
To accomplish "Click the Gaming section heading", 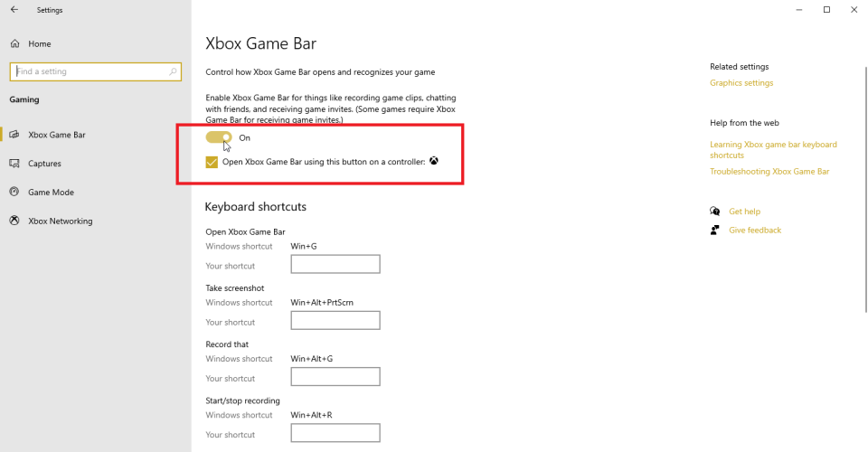I will click(x=24, y=99).
